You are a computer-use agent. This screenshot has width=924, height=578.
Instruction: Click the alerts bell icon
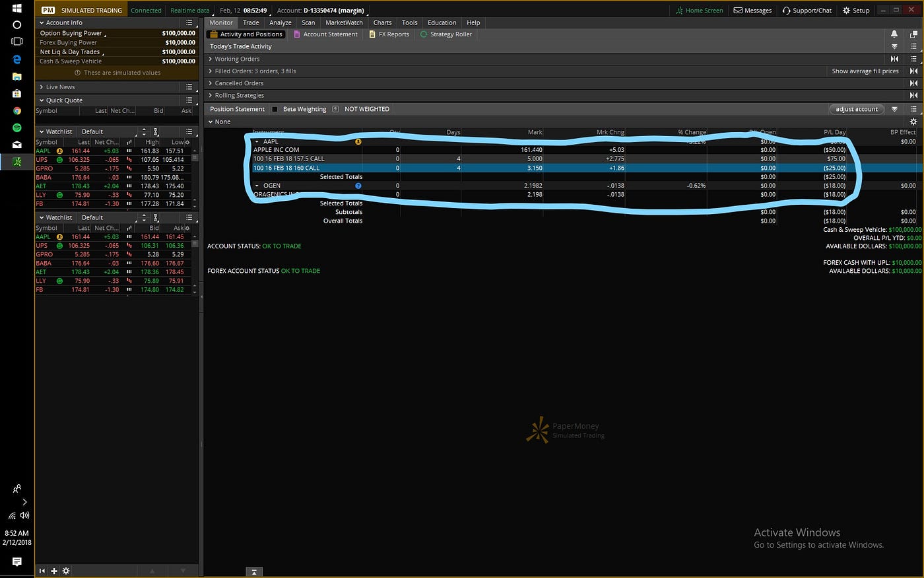(894, 34)
